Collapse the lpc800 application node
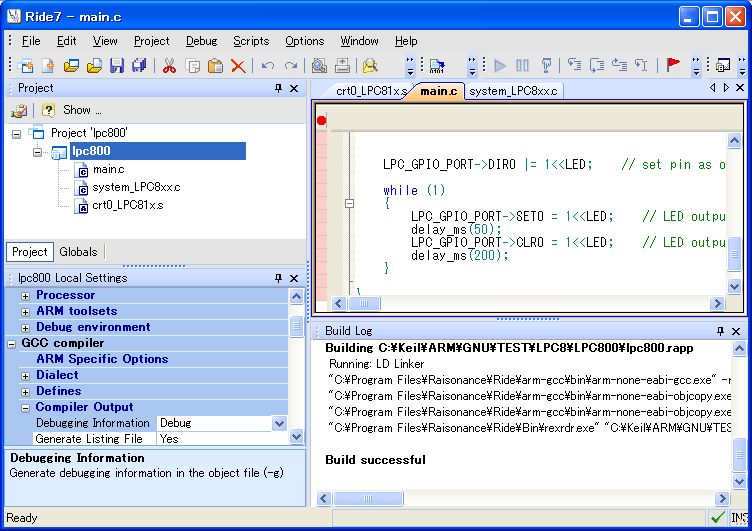The image size is (752, 531). 37,152
